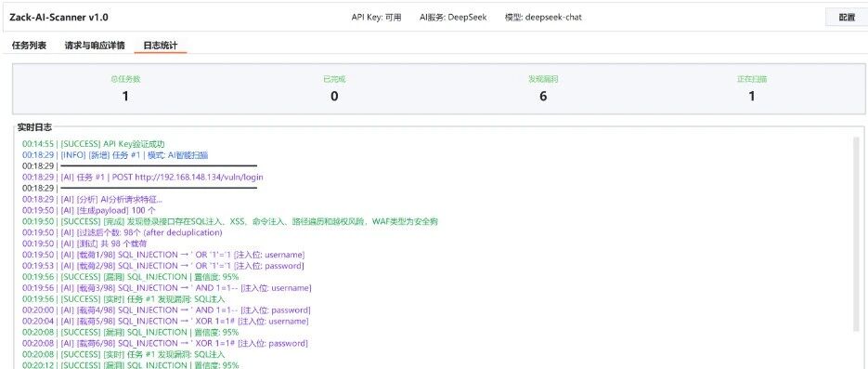Click the '[新增] 任务 #1' log line

pos(115,155)
